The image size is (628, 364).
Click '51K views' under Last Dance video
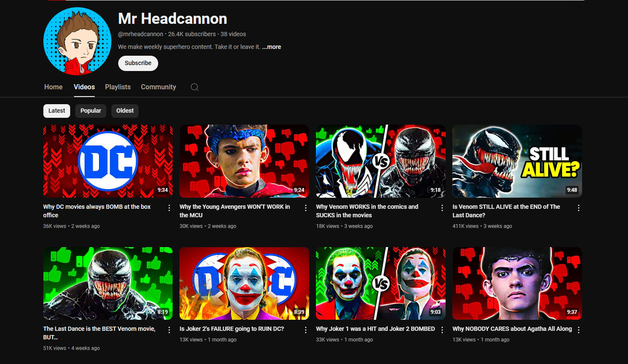click(x=54, y=348)
